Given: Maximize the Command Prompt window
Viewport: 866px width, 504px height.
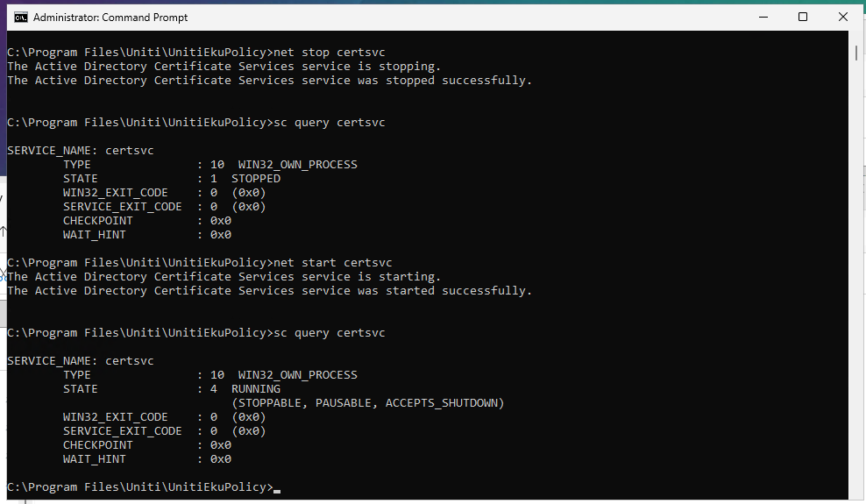Looking at the screenshot, I should tap(803, 17).
